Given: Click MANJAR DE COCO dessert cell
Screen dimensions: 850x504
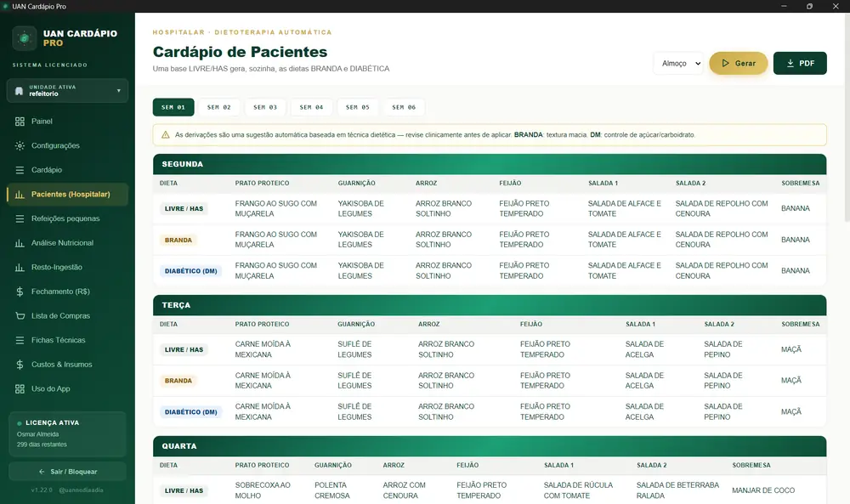Looking at the screenshot, I should [x=763, y=490].
